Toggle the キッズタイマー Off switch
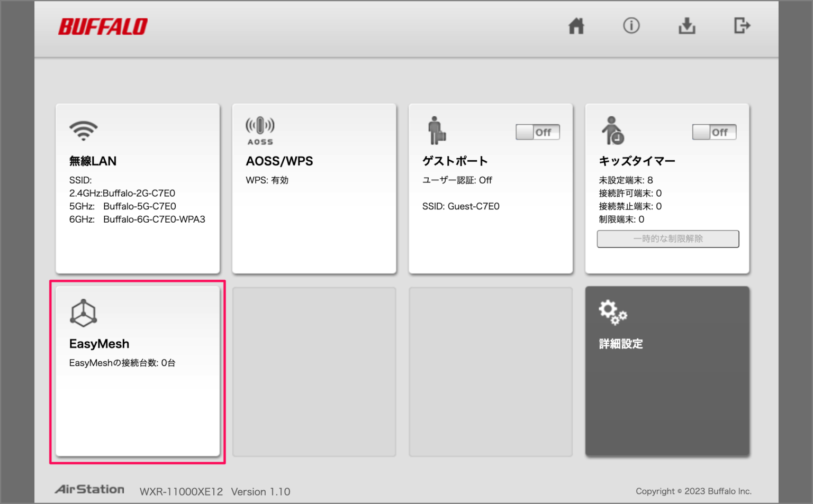The height and width of the screenshot is (504, 813). click(714, 132)
